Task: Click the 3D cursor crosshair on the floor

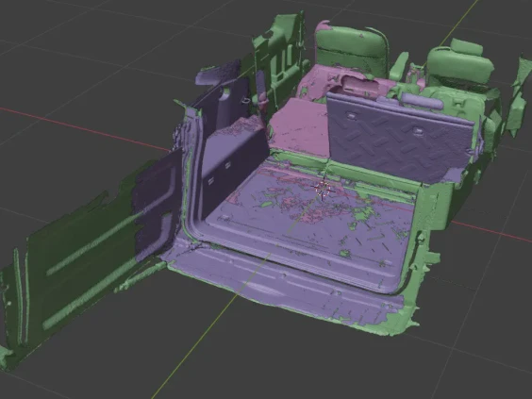Action: click(x=322, y=189)
